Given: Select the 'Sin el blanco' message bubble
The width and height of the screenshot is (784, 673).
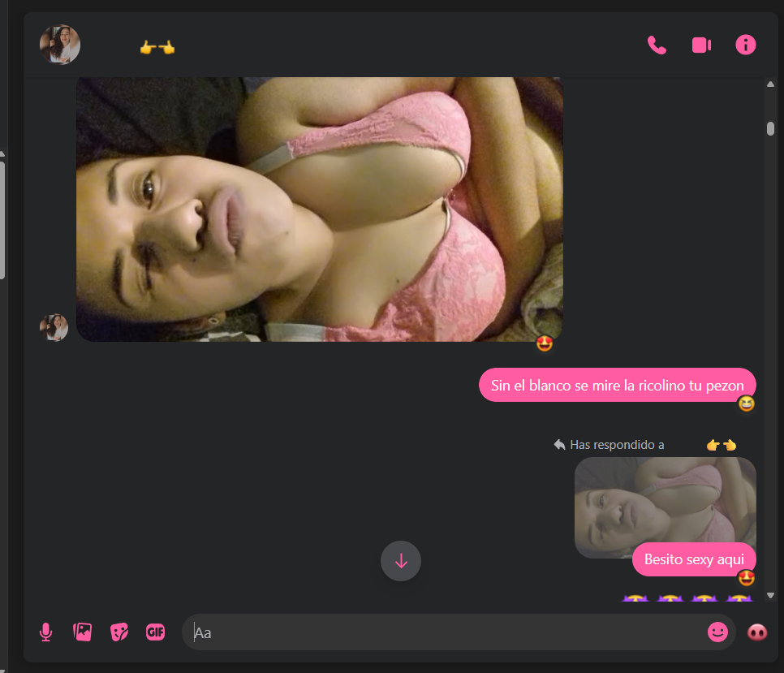Looking at the screenshot, I should pyautogui.click(x=617, y=384).
